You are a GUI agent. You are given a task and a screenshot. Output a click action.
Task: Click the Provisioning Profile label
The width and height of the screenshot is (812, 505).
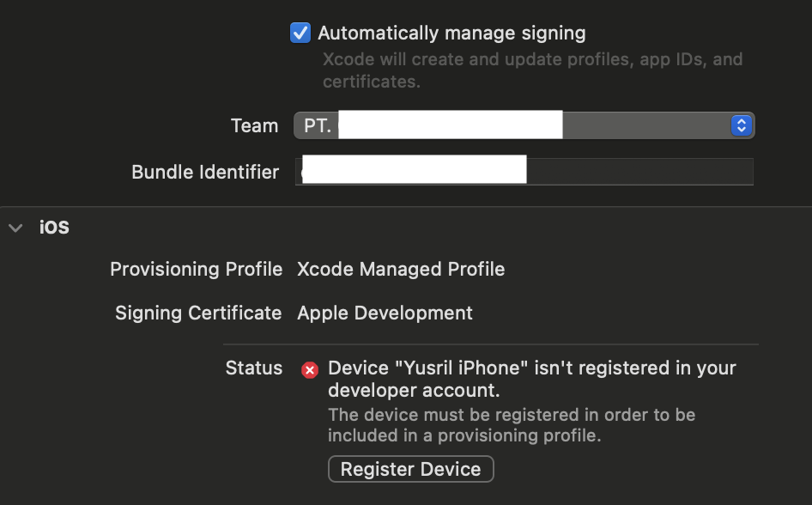click(x=196, y=269)
